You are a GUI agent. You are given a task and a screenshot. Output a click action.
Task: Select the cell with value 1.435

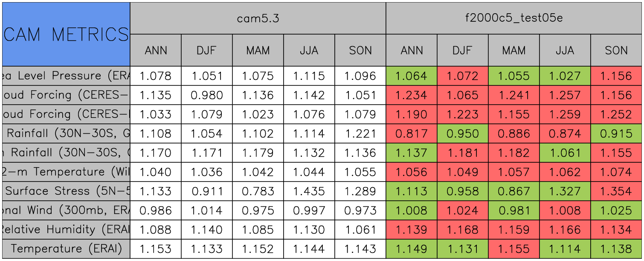[x=309, y=191]
